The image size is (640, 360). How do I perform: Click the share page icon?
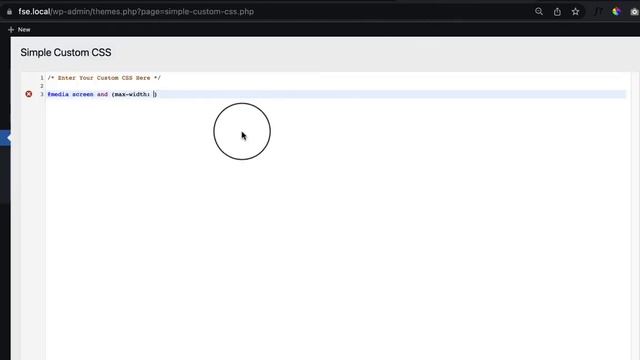[x=557, y=12]
